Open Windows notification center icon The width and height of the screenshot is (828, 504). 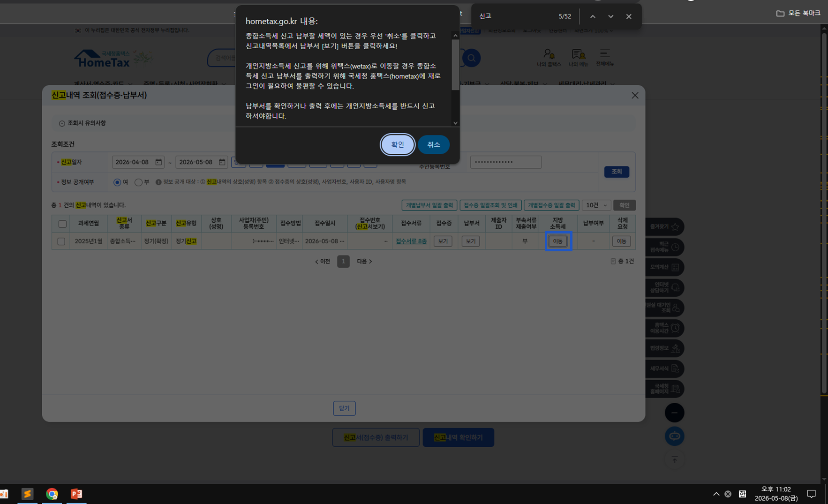coord(811,494)
